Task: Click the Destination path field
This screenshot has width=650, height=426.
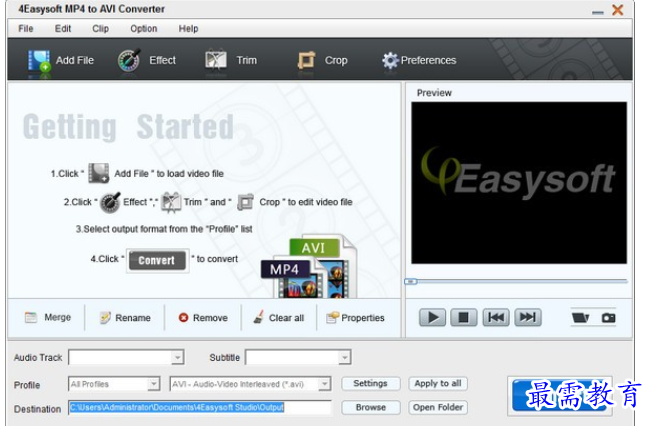Action: coord(200,407)
